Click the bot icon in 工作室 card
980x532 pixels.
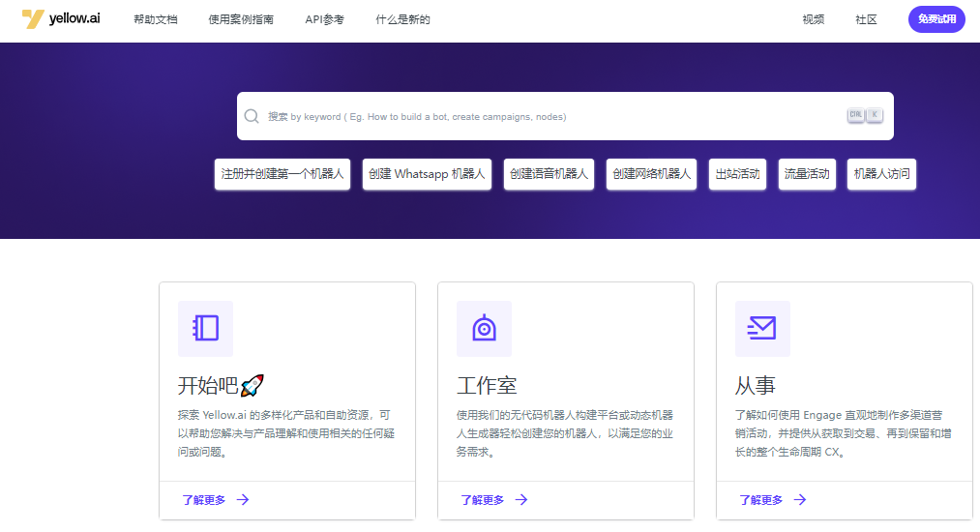tap(484, 328)
